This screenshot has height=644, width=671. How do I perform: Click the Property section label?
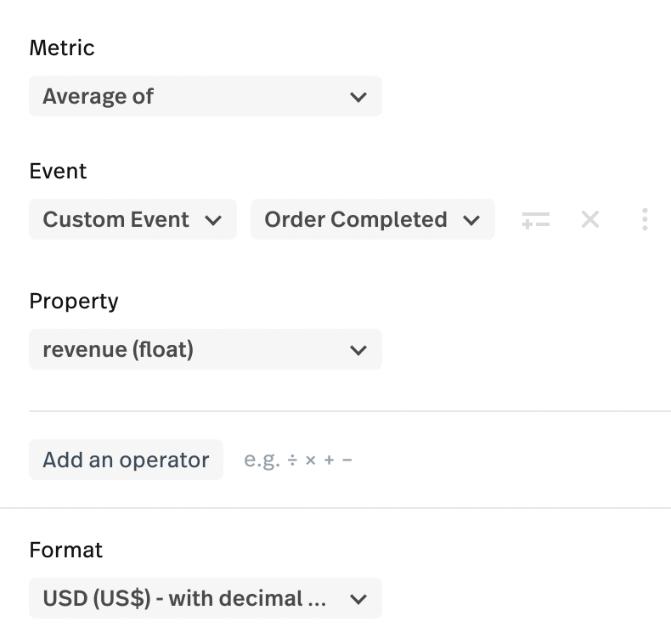coord(74,301)
